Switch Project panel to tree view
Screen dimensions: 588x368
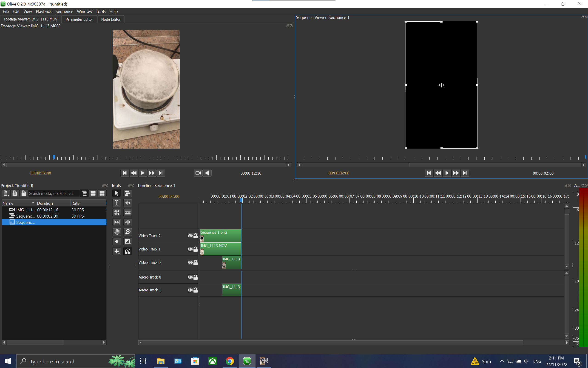pyautogui.click(x=84, y=193)
